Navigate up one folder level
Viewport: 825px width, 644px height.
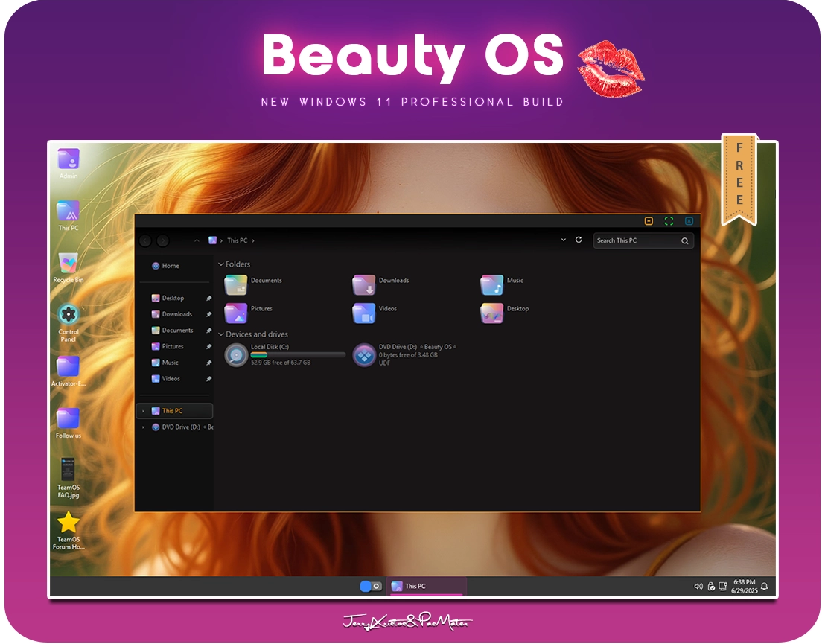coord(197,240)
